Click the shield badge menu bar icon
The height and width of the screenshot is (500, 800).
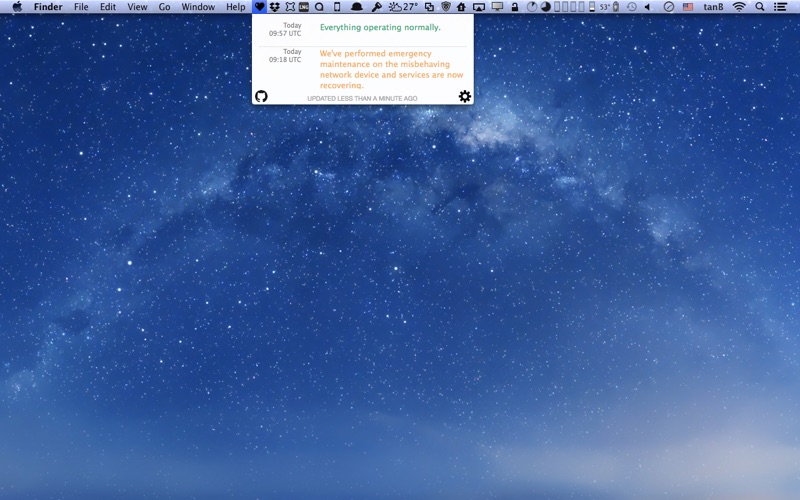coord(446,7)
